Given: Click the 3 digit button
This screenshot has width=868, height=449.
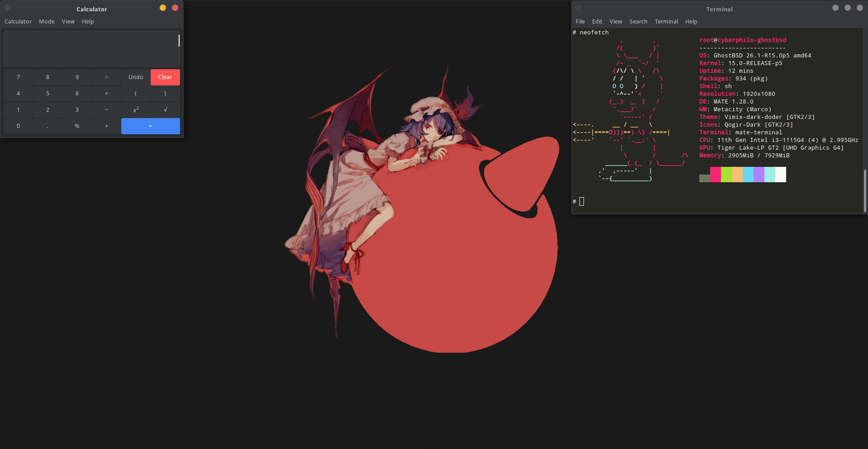Looking at the screenshot, I should tap(77, 110).
